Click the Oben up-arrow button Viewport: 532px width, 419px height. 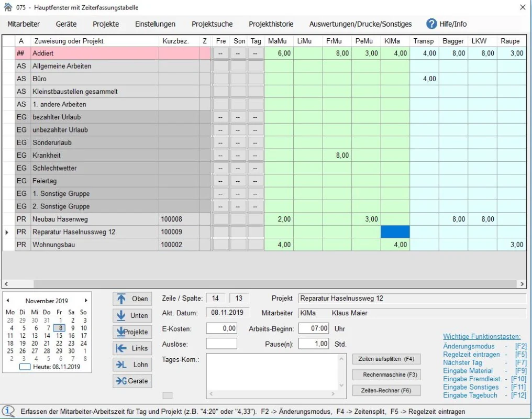[x=132, y=299]
